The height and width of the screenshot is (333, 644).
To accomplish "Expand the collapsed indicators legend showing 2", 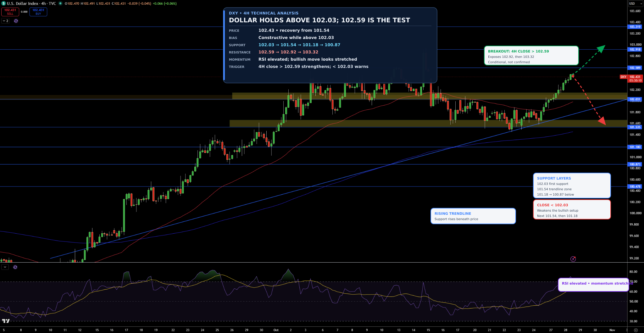I will click(x=6, y=21).
